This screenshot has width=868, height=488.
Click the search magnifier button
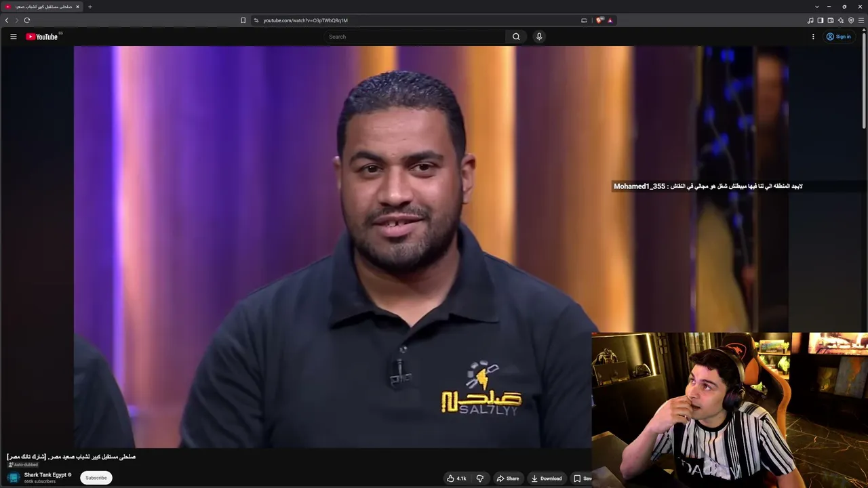(516, 37)
